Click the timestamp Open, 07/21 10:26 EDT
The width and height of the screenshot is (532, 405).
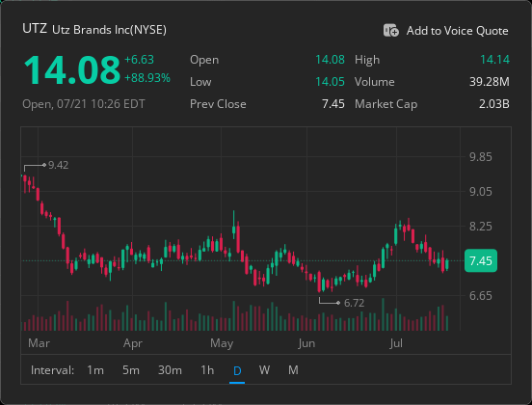84,104
